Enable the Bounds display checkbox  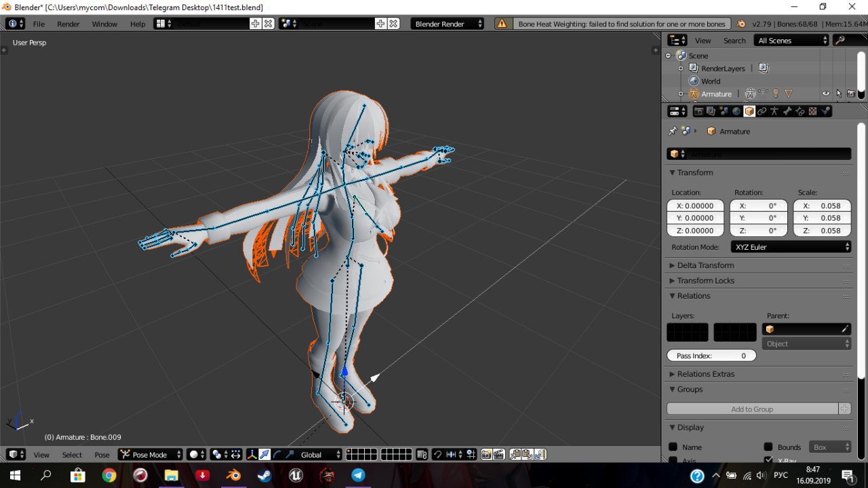pos(768,447)
